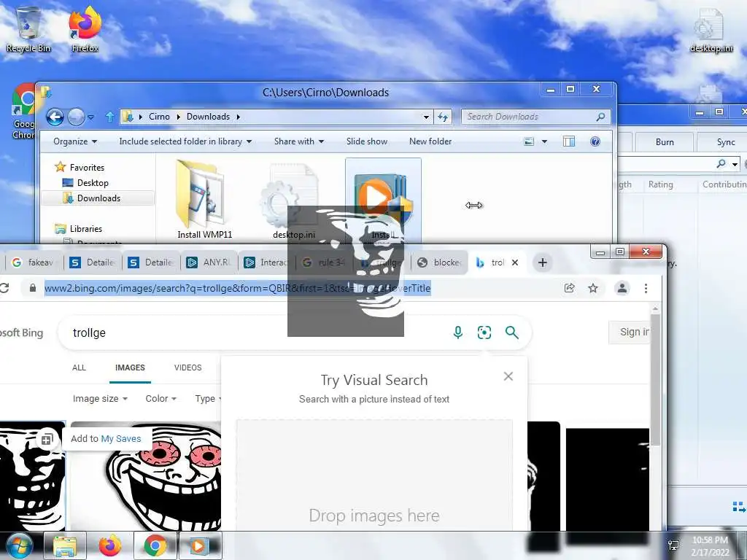Bookmark this page with star icon
Viewport: 747px width, 560px height.
tap(592, 288)
